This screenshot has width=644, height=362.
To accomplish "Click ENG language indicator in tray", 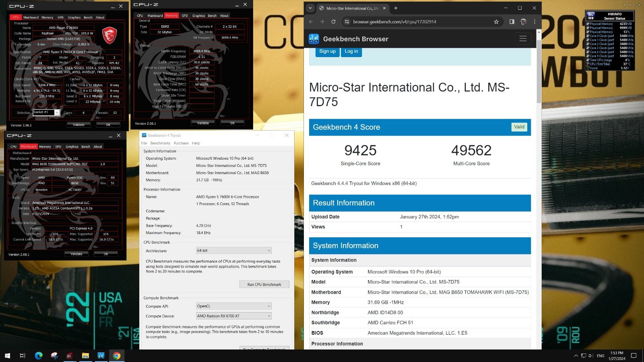I will click(601, 356).
